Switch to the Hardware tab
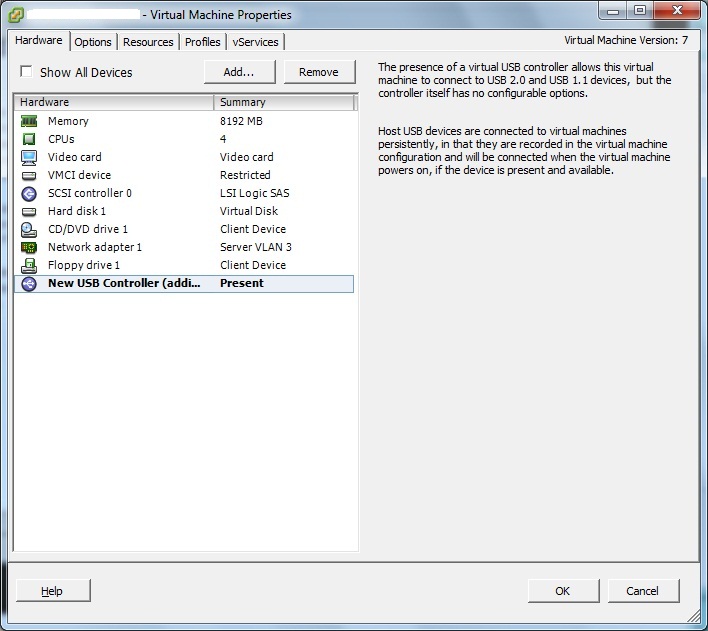This screenshot has width=708, height=631. 38,40
